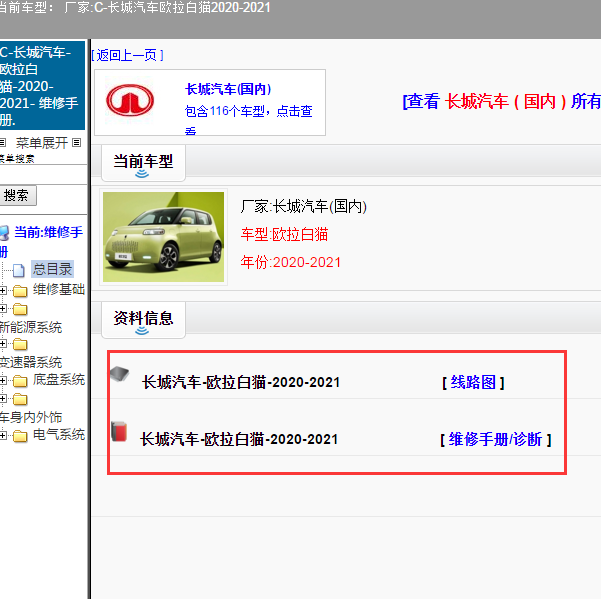Click the folder icon above 新能源系统
This screenshot has height=599, width=601.
click(x=20, y=309)
